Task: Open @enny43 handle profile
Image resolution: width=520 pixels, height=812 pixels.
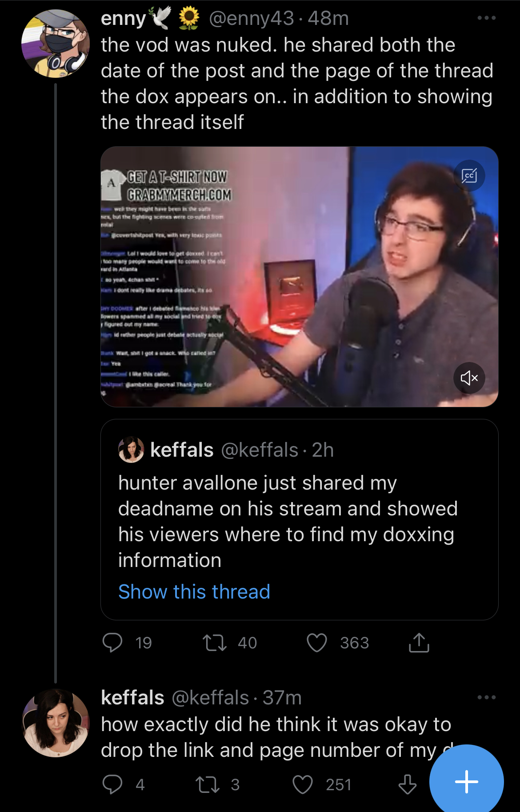Action: (252, 18)
